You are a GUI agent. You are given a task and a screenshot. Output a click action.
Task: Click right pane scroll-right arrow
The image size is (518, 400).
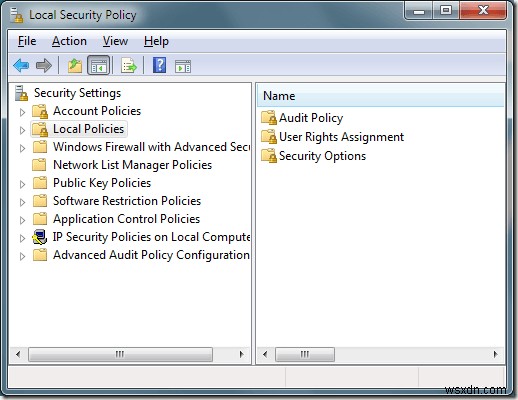point(495,354)
